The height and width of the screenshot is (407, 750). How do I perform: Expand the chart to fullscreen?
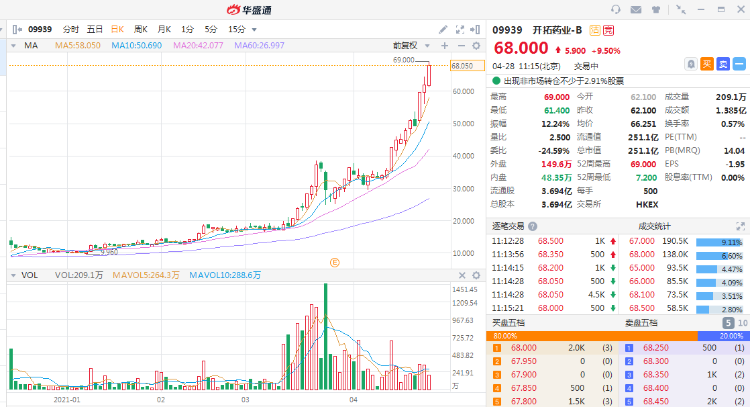tap(460, 30)
